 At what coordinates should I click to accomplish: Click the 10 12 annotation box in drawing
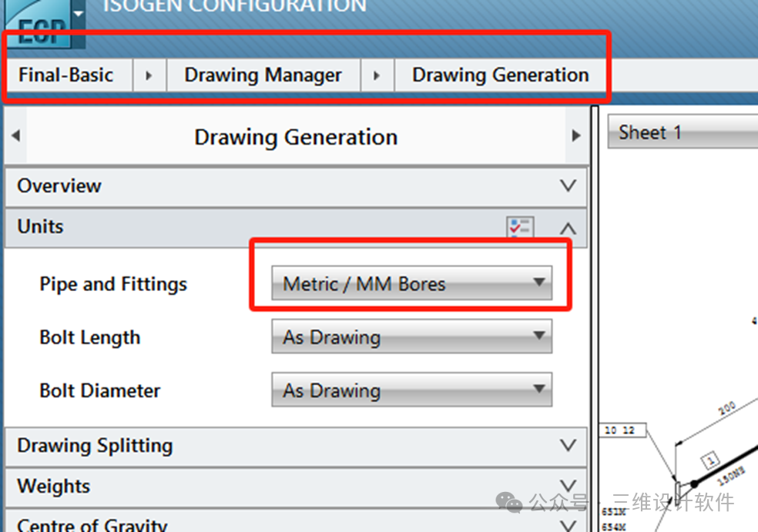pyautogui.click(x=622, y=430)
